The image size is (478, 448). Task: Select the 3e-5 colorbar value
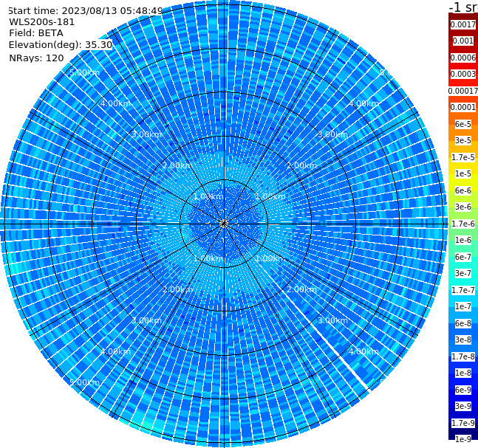pyautogui.click(x=463, y=140)
